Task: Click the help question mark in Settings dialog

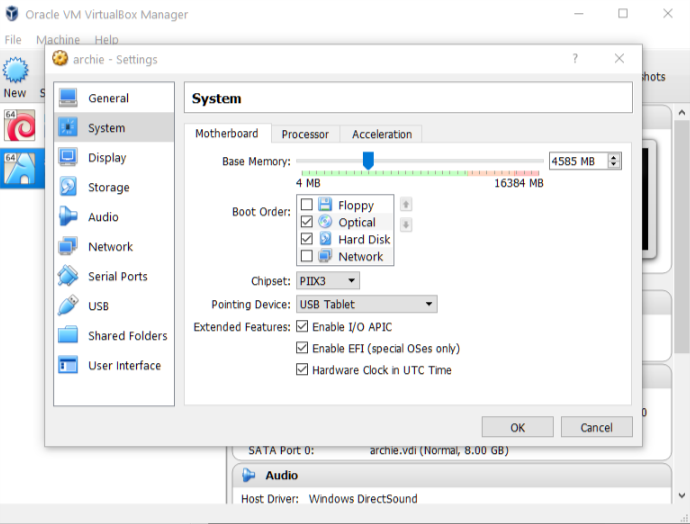Action: (x=575, y=58)
